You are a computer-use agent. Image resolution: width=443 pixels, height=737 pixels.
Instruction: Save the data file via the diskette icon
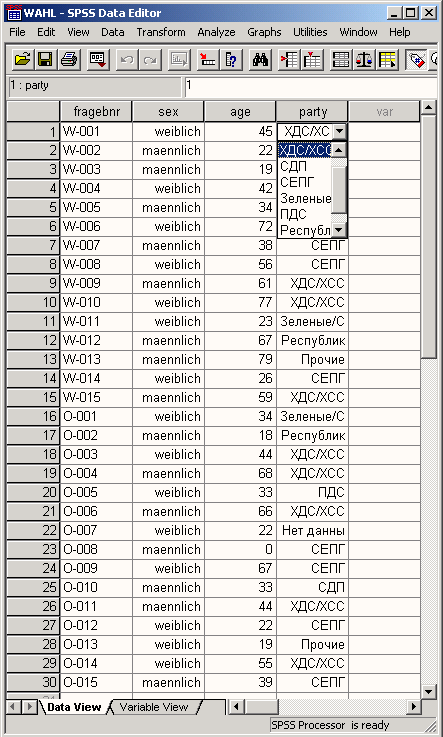click(x=45, y=60)
